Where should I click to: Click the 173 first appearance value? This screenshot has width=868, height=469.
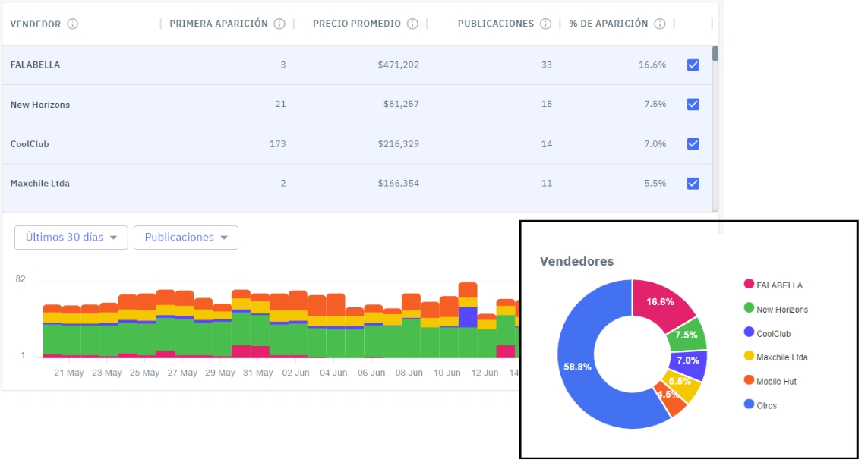277,143
